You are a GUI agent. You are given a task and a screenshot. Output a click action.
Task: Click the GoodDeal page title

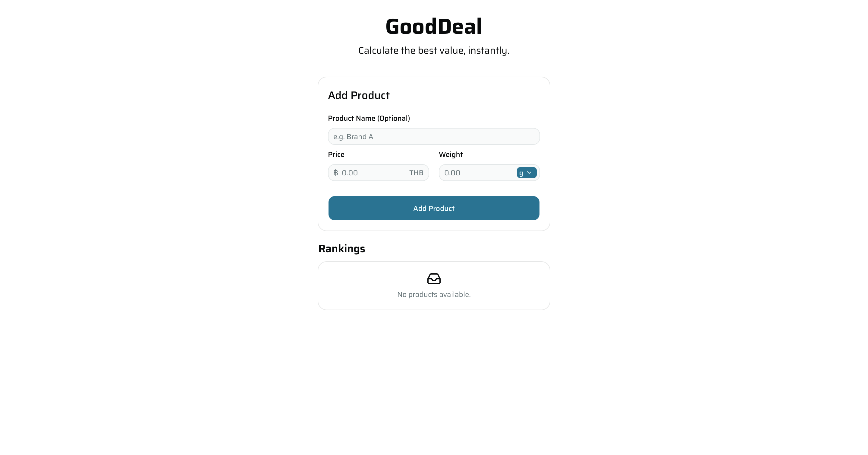[x=434, y=27]
